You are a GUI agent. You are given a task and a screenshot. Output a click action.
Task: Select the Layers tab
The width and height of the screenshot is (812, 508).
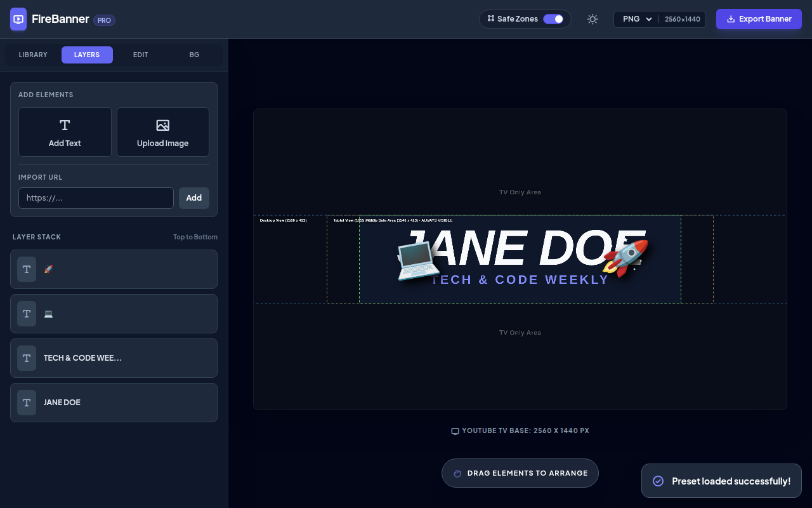click(87, 55)
